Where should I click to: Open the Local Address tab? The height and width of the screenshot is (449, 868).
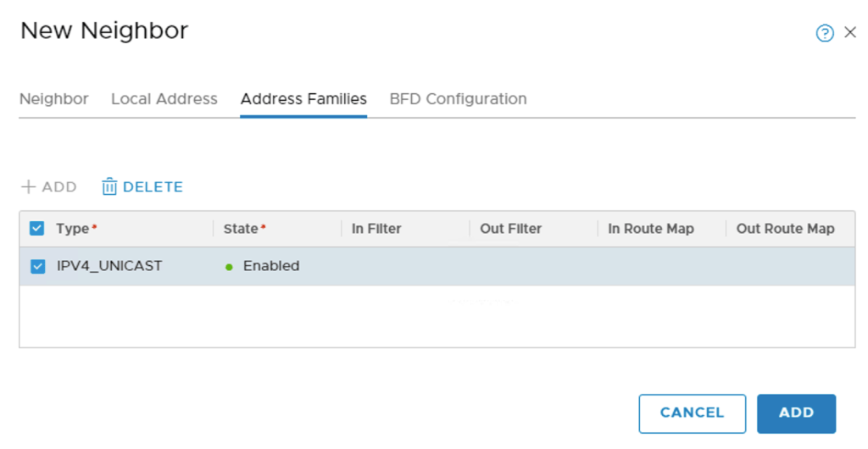(x=164, y=99)
